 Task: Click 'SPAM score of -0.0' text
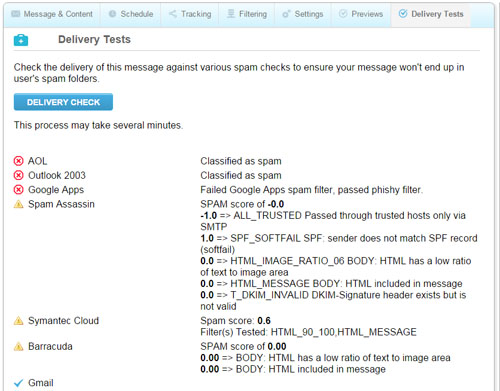[242, 204]
